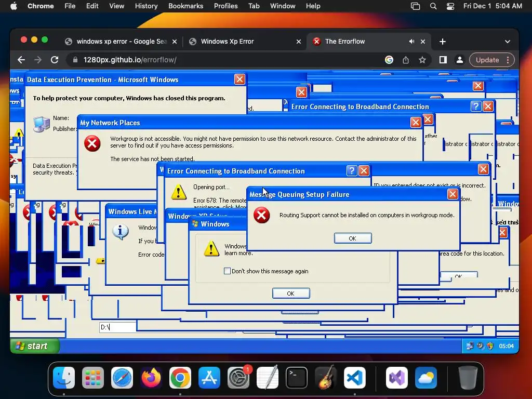Click info icon in Windows Live dialog
This screenshot has width=532, height=399.
120,232
